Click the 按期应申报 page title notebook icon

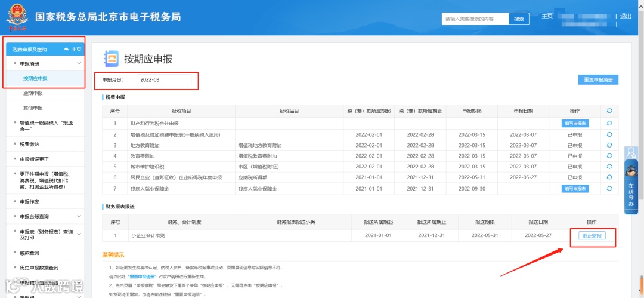tap(111, 59)
